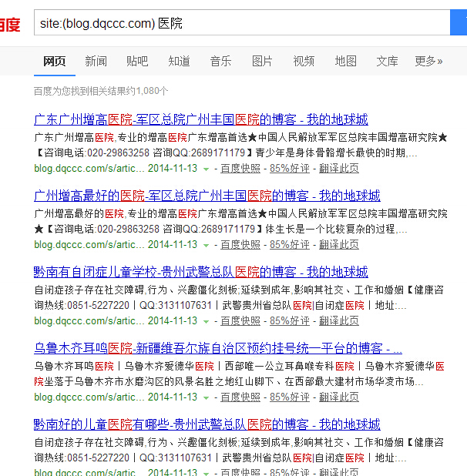Open the 知道 tab
467x476 pixels.
179,62
